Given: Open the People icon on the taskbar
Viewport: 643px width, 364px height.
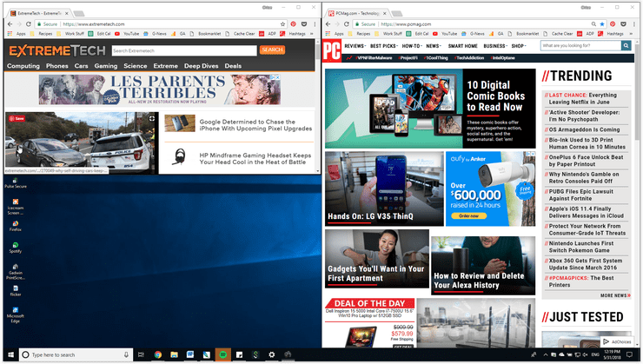Looking at the screenshot, I should pyautogui.click(x=534, y=354).
